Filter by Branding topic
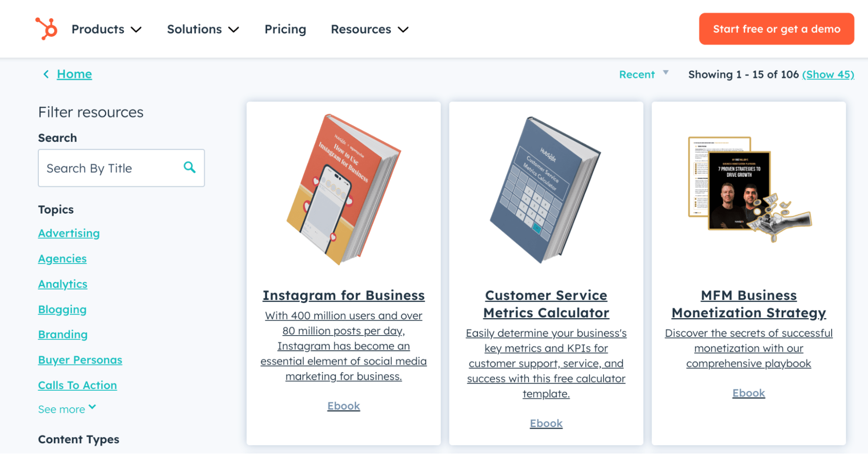Viewport: 868px width, 454px height. (x=63, y=335)
